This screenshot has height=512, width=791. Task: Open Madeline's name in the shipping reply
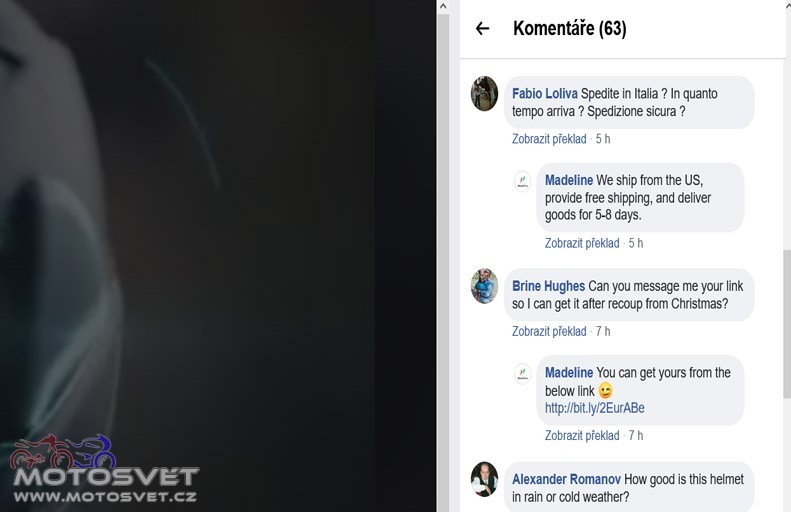pyautogui.click(x=569, y=180)
